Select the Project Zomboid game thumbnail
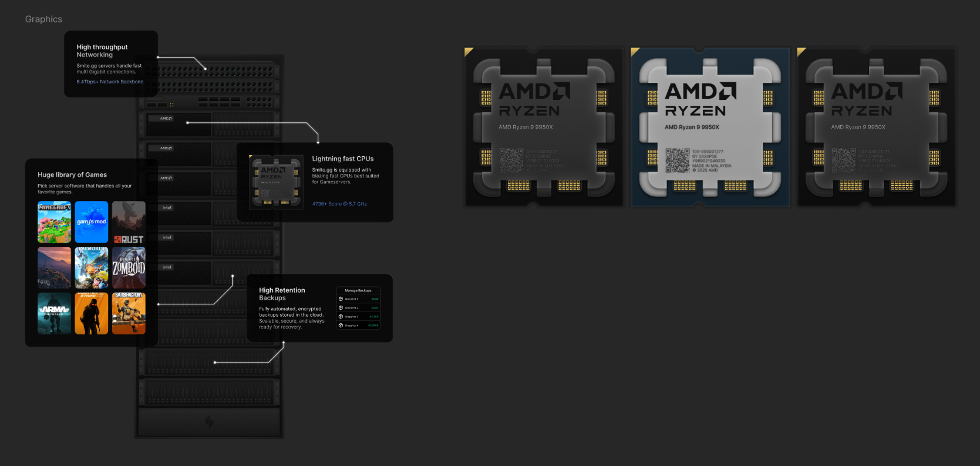The height and width of the screenshot is (466, 980). [x=129, y=267]
